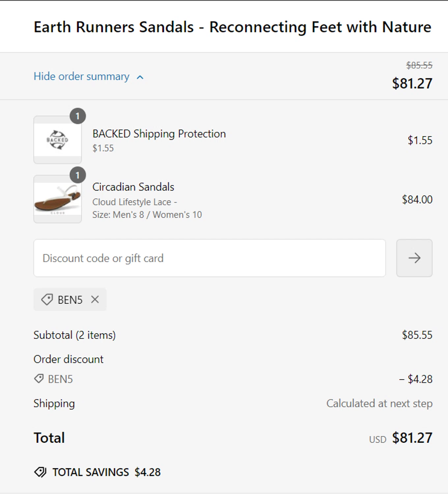The image size is (448, 494).
Task: Apply discount code with arrow button
Action: [x=414, y=258]
